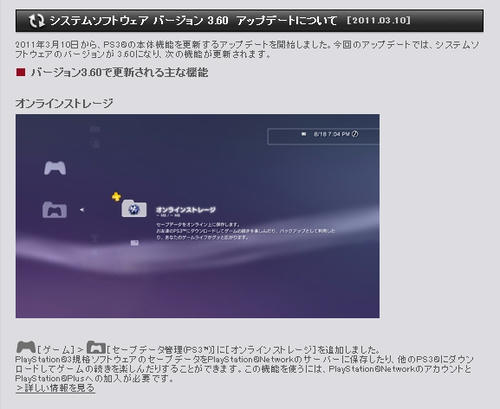Click the オンラインストレージ section heading
This screenshot has width=500, height=409.
click(64, 103)
